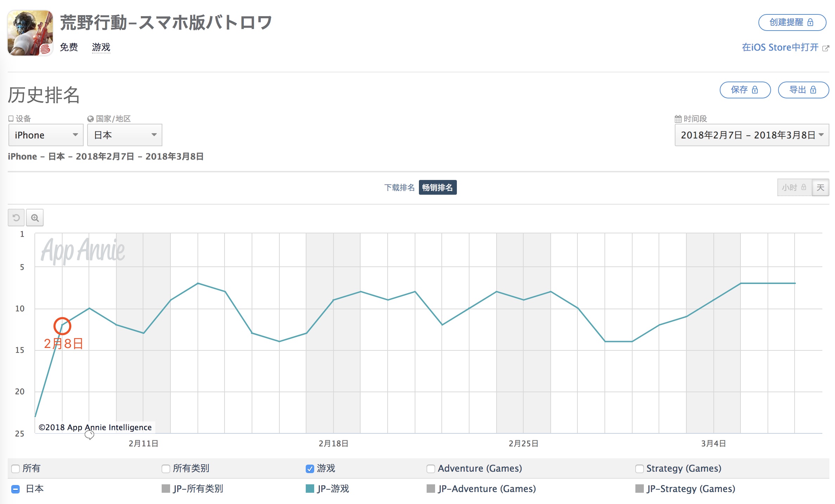Click the globe icon by 国家/地区
The image size is (835, 504).
90,119
